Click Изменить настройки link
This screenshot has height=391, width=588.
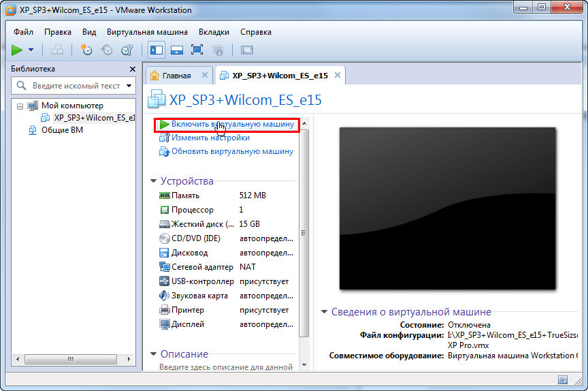(x=210, y=138)
